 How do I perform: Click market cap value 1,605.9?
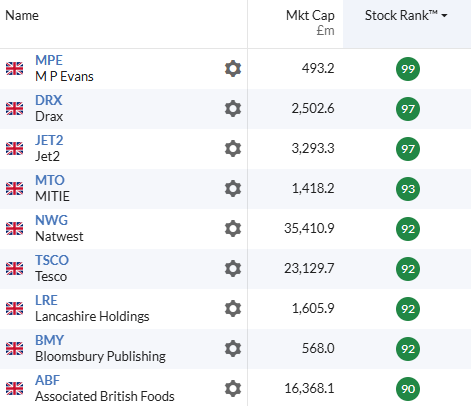coord(313,308)
